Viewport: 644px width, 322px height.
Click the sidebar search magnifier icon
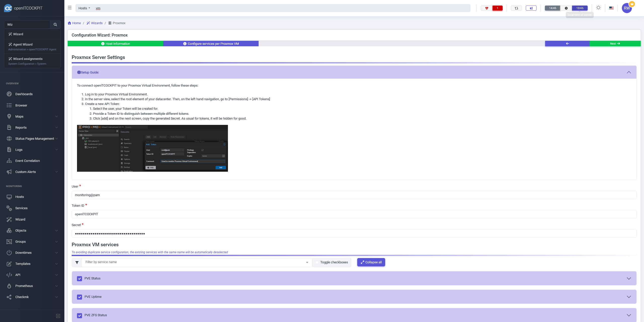55,24
